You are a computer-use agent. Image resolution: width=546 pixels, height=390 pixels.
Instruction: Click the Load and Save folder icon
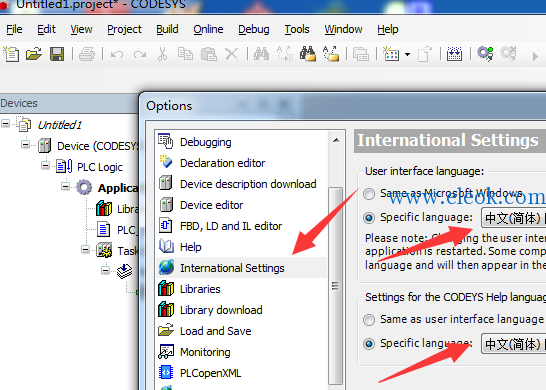[166, 329]
